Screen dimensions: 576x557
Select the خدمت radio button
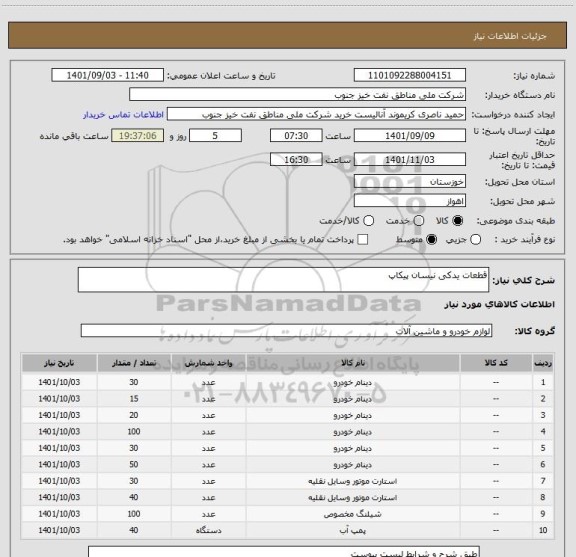[x=419, y=221]
